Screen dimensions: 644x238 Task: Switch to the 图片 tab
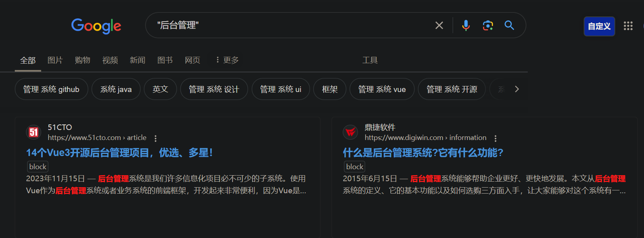55,60
